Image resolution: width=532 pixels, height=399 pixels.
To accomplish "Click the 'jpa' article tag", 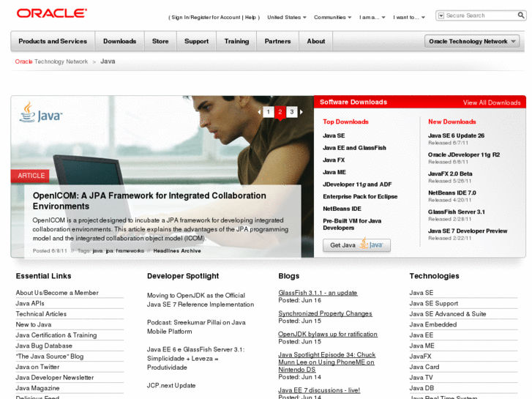I will pyautogui.click(x=109, y=250).
